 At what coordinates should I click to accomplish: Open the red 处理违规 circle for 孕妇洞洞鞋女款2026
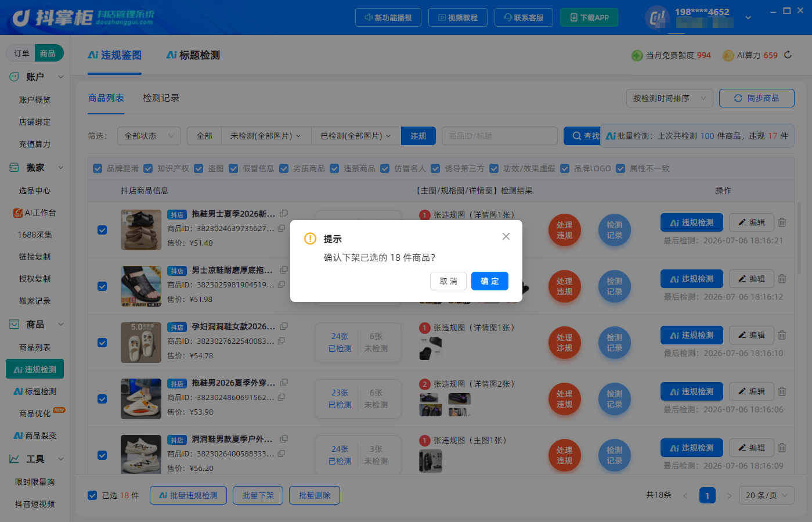564,343
